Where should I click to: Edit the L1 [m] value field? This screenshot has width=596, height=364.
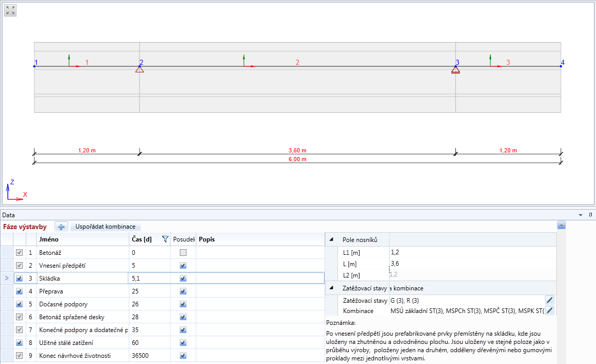point(472,252)
